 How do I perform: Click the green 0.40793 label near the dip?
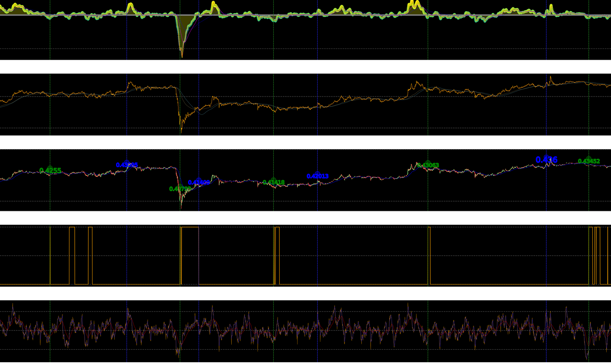(180, 189)
